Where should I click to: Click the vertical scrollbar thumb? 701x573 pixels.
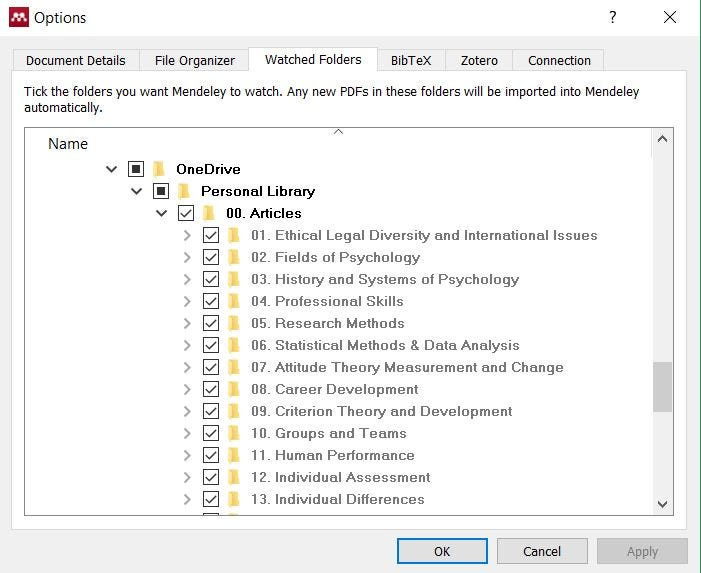coord(663,387)
